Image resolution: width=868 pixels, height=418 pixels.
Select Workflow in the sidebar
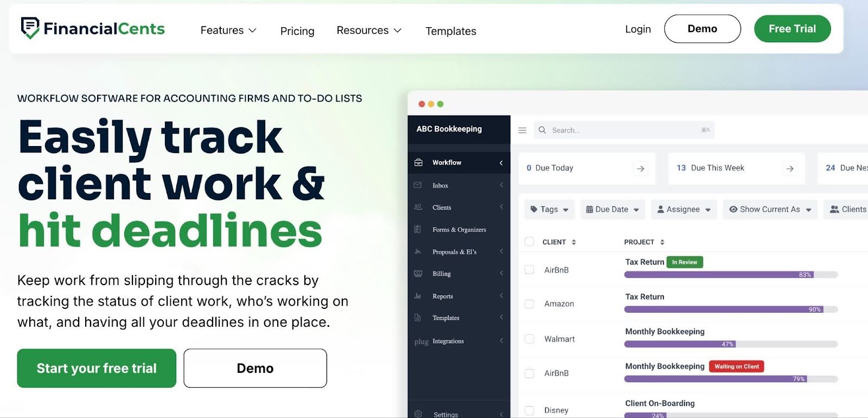[x=459, y=162]
